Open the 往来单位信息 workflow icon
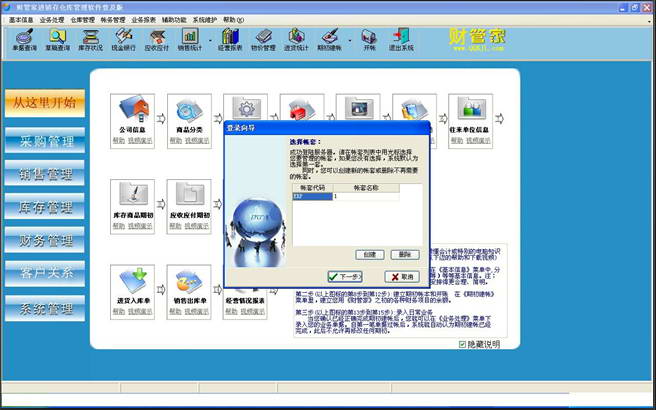656x410 pixels. coord(471,110)
